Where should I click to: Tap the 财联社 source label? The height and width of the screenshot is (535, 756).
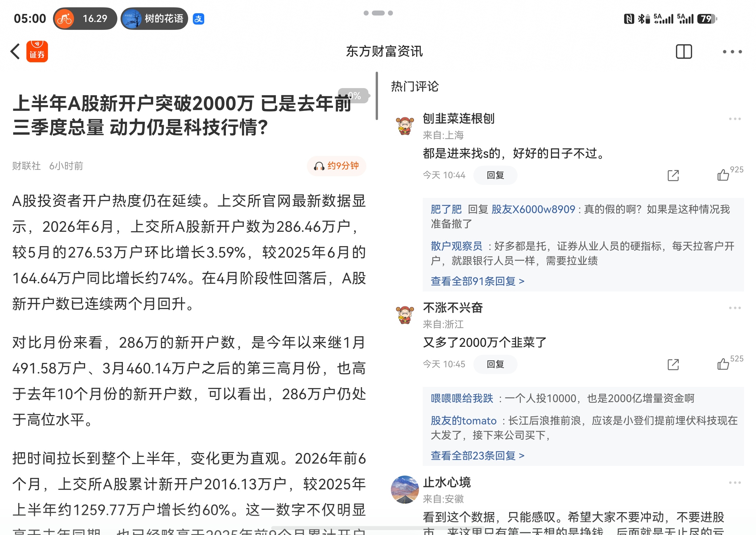click(26, 166)
